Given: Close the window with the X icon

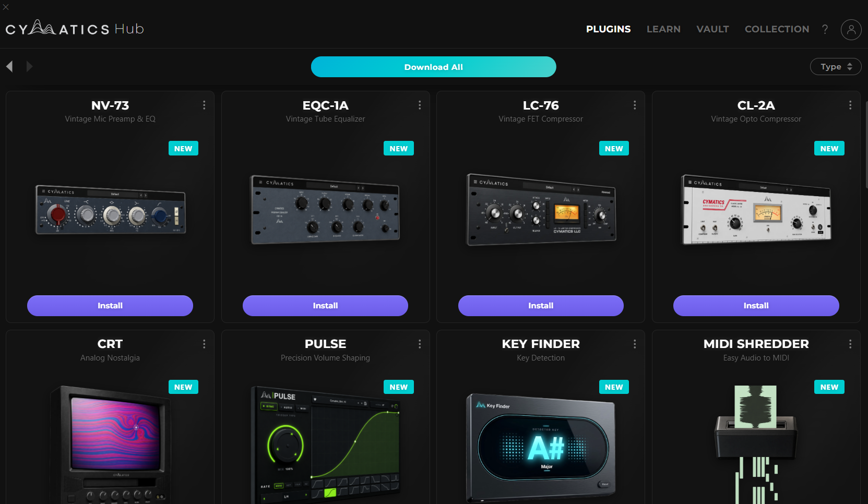Looking at the screenshot, I should click(6, 7).
